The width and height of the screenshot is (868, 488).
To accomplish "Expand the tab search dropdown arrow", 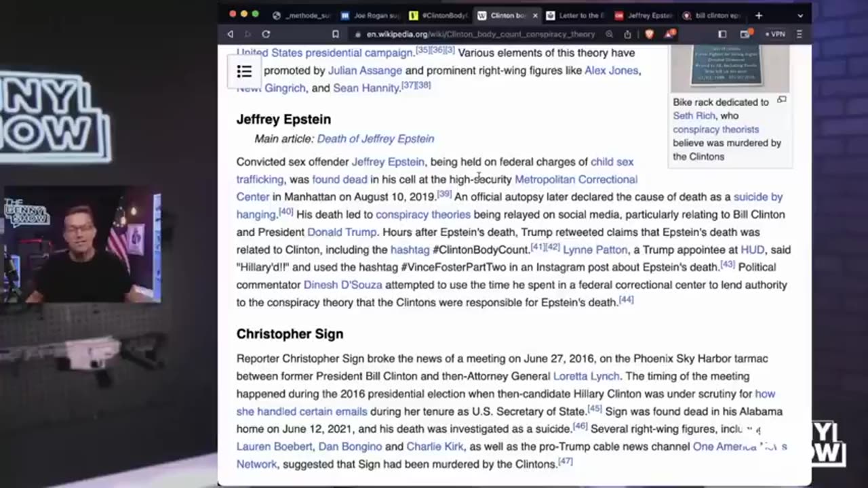I will pyautogui.click(x=800, y=15).
